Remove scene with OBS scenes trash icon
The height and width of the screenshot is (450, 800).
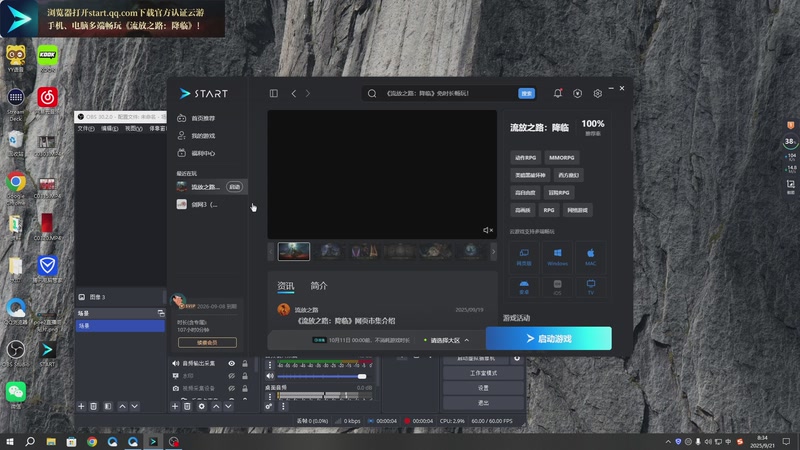pos(93,406)
